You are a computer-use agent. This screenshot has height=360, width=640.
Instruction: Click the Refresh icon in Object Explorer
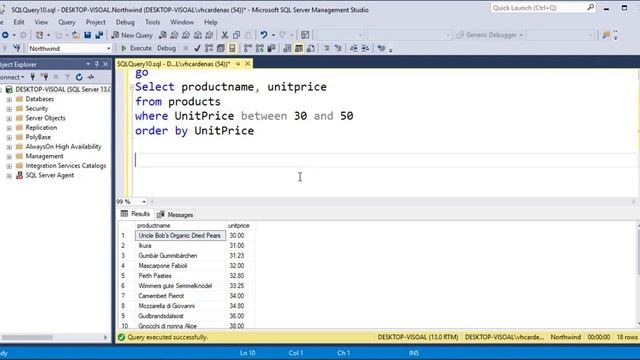[x=79, y=77]
